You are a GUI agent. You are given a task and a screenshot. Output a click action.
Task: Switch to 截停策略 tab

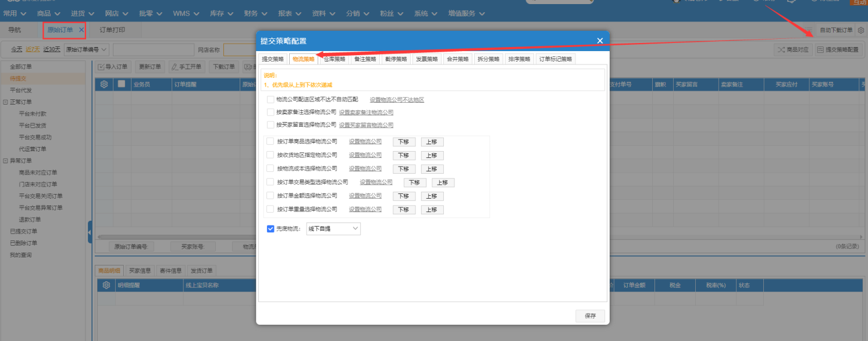tap(396, 59)
